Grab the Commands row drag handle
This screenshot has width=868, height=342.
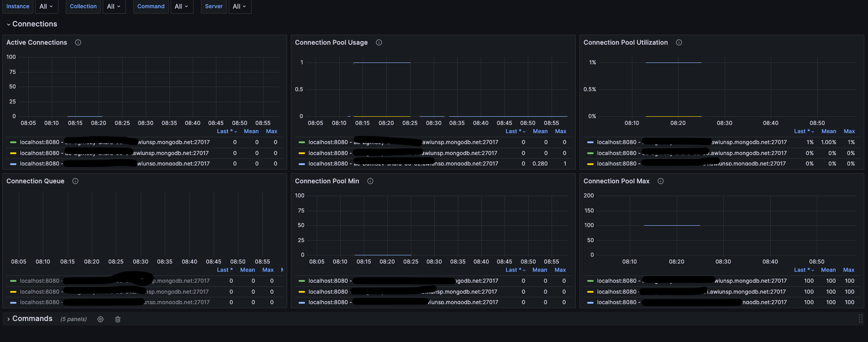click(861, 319)
